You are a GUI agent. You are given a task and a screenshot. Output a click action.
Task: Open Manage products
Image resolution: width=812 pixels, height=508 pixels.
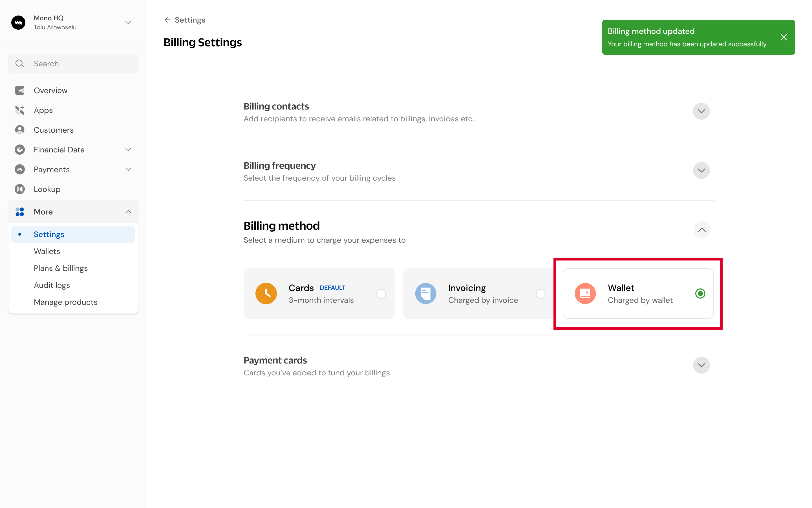point(66,302)
